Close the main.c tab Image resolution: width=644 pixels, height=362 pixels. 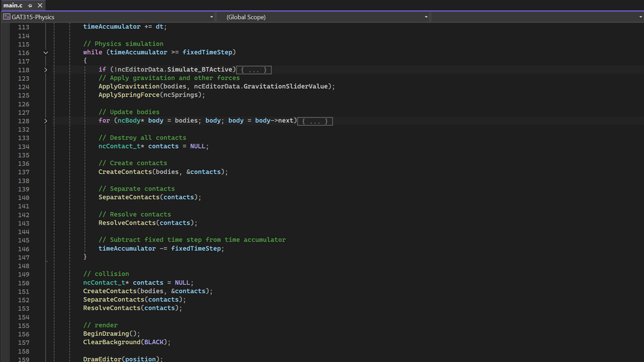[x=40, y=5]
